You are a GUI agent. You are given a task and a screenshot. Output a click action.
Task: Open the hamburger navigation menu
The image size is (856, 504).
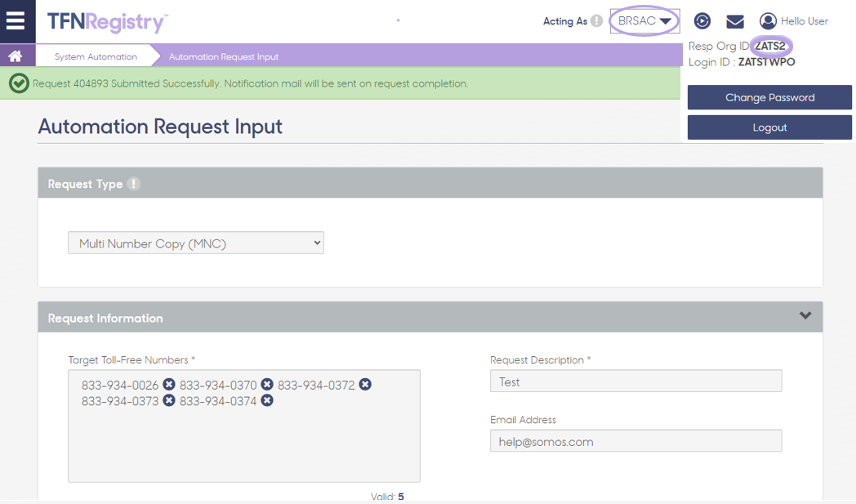click(16, 21)
